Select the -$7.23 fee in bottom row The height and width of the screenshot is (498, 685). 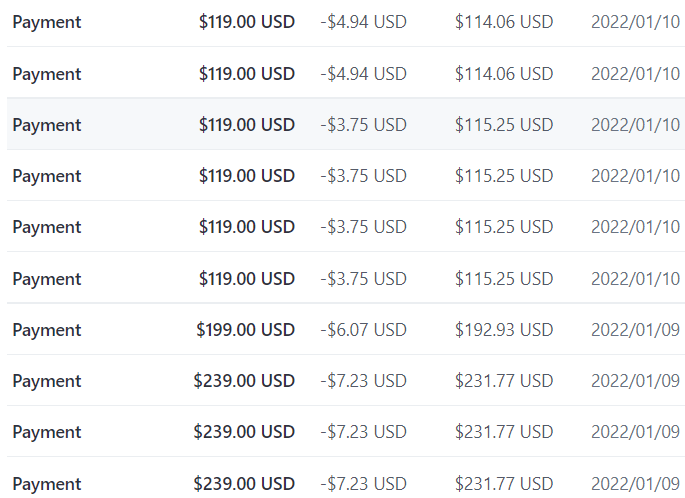(363, 484)
